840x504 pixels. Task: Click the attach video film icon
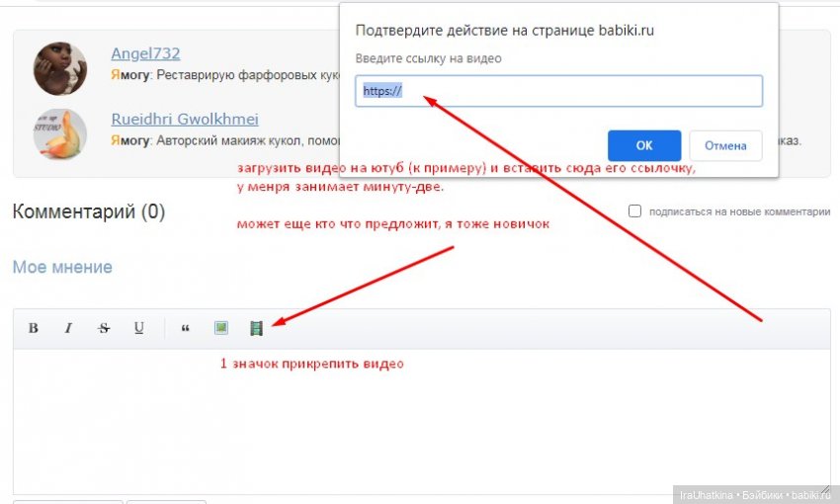(257, 328)
